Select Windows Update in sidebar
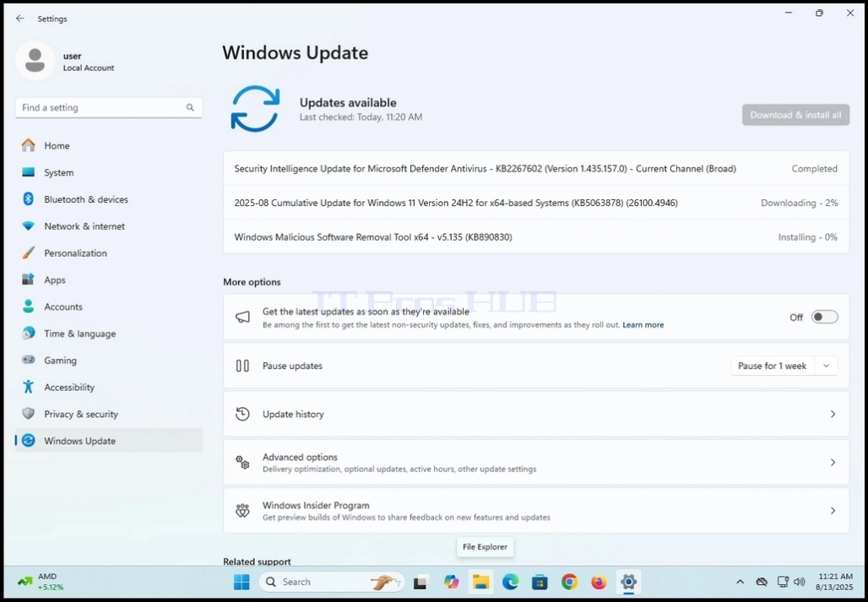 tap(108, 441)
